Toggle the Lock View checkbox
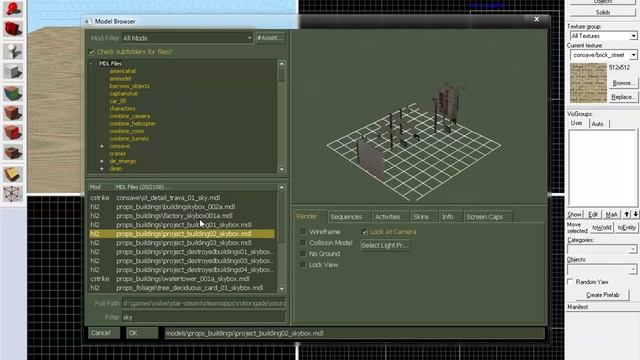Image resolution: width=640 pixels, height=360 pixels. point(303,265)
